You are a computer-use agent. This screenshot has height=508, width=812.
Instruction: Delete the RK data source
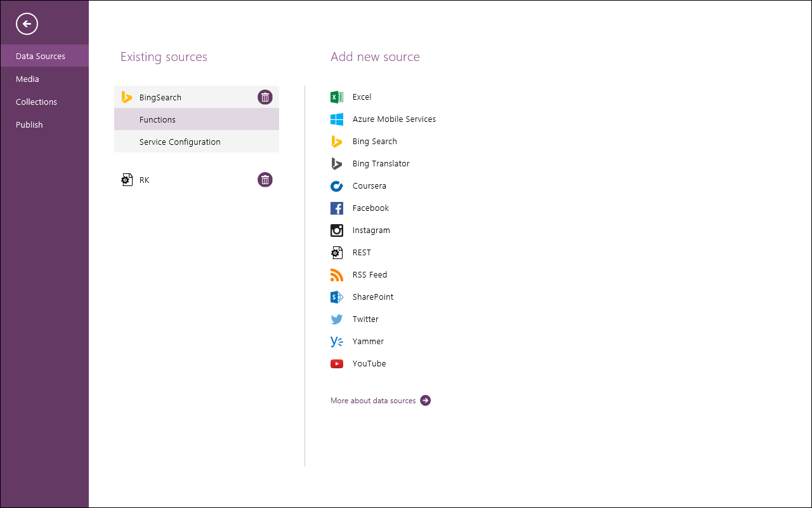click(x=265, y=180)
